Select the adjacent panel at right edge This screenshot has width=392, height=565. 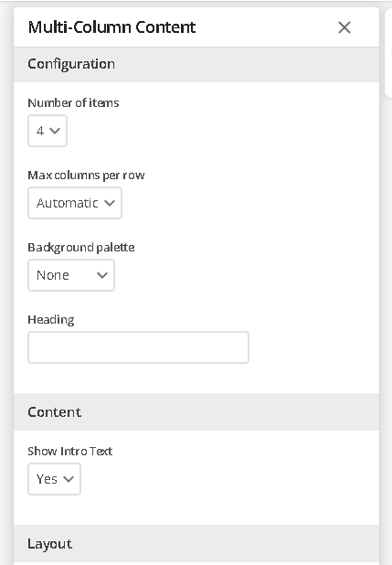[388, 53]
